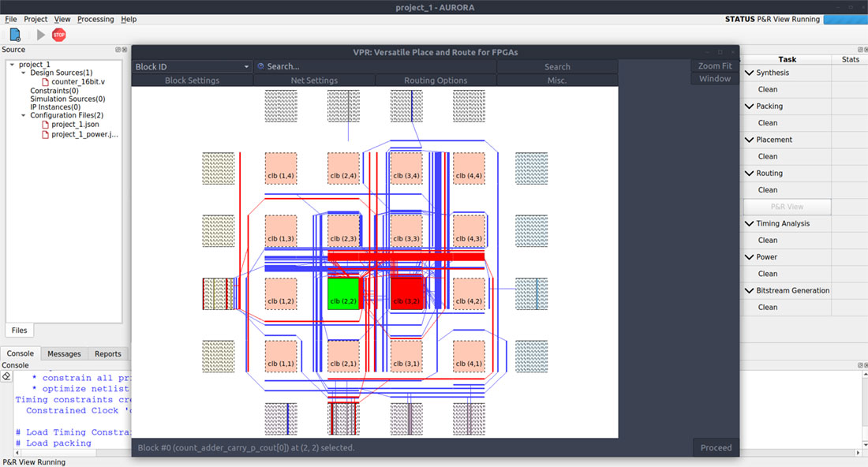The height and width of the screenshot is (467, 868).
Task: Collapse the Synthesis task chevron
Action: point(750,73)
